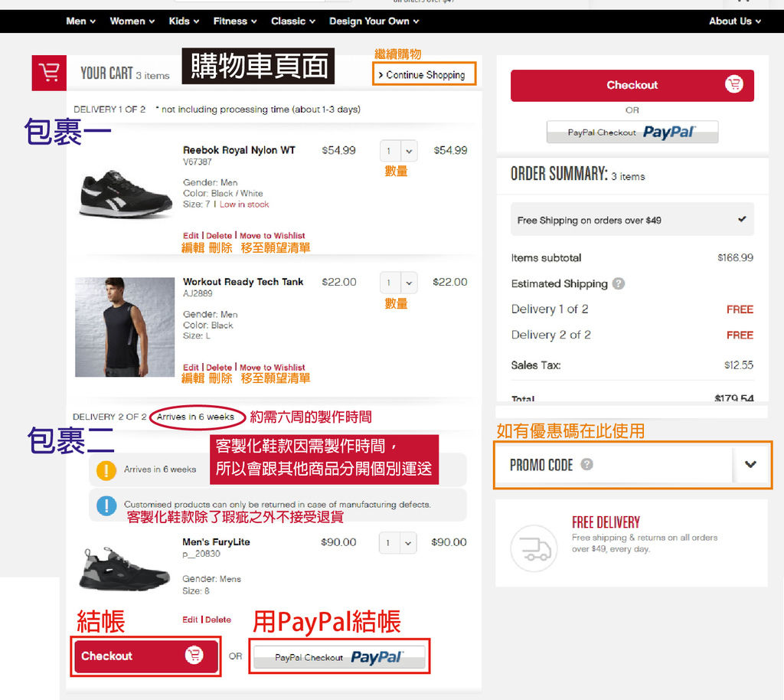Open the About Us menu
This screenshot has width=784, height=700.
point(734,21)
